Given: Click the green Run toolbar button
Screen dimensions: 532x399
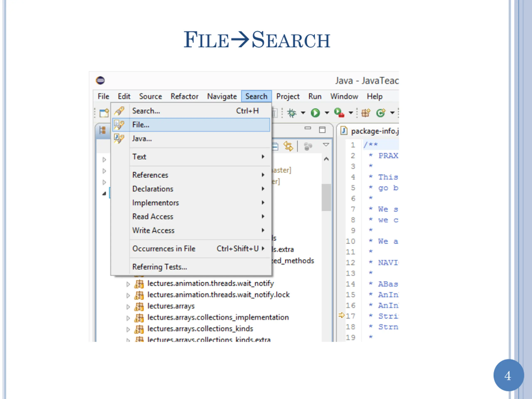Looking at the screenshot, I should tap(315, 113).
